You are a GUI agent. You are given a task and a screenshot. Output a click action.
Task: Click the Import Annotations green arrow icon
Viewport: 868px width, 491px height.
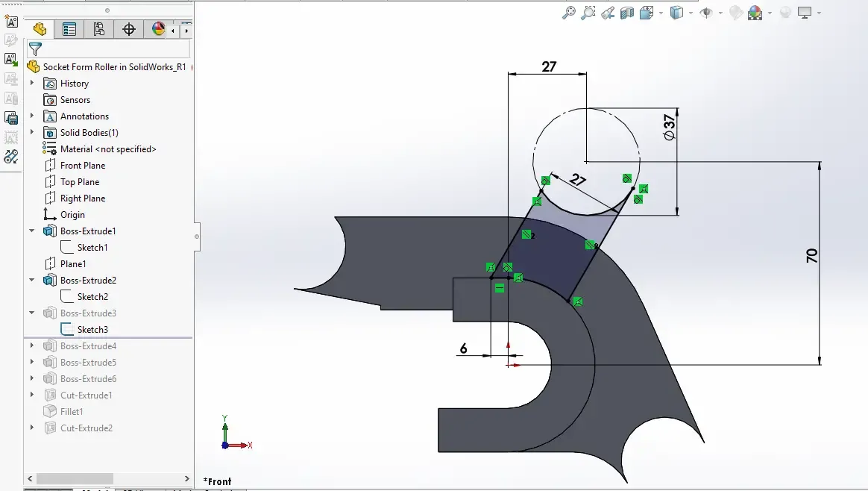(x=11, y=59)
